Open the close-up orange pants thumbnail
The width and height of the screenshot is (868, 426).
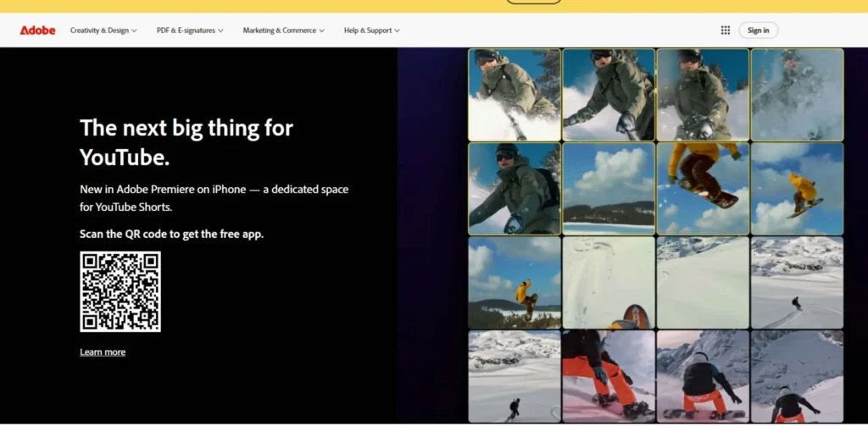(609, 376)
